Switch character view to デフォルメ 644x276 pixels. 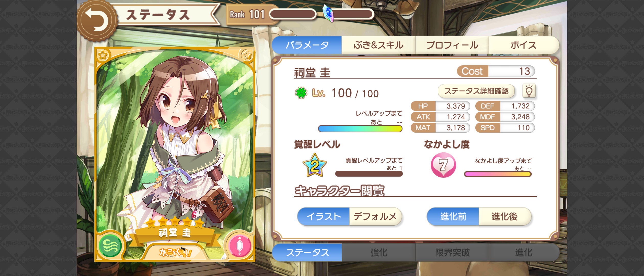[375, 216]
